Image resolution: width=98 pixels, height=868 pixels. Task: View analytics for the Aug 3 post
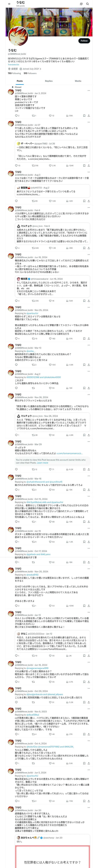[x=68, y=201]
